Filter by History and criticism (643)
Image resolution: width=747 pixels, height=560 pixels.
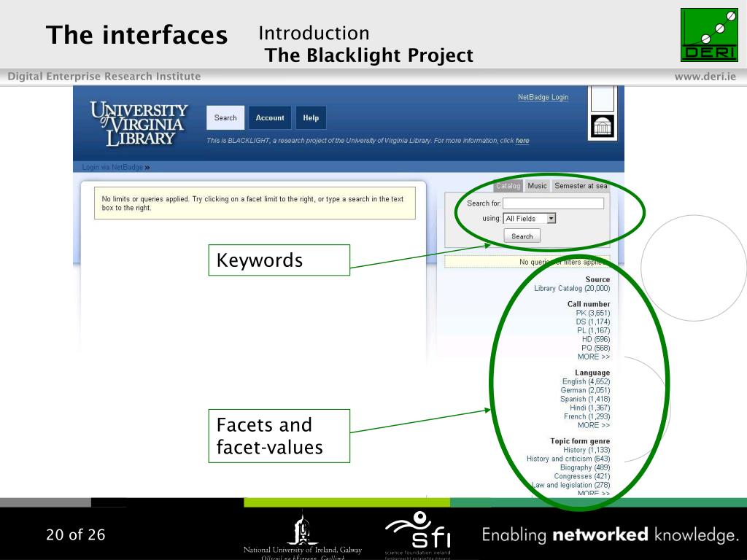pos(568,459)
